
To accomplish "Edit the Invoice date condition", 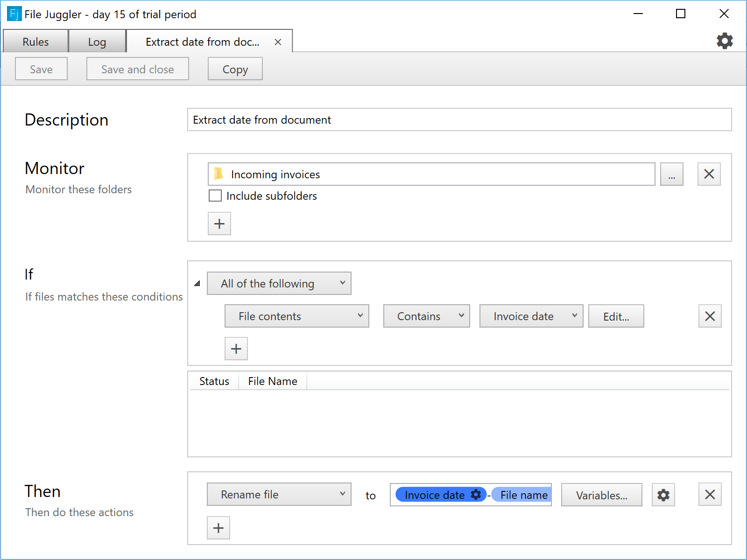I will [616, 316].
